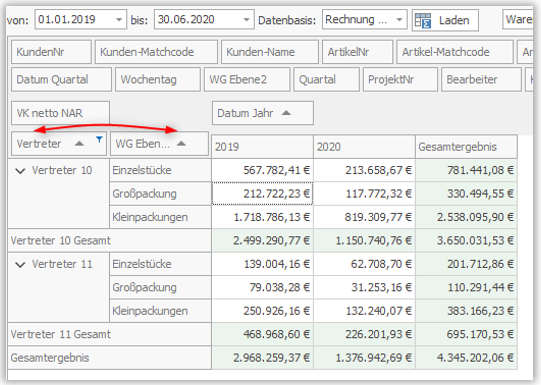Image resolution: width=541 pixels, height=385 pixels.
Task: Collapse the Vertreter 10 group
Action: pos(21,171)
